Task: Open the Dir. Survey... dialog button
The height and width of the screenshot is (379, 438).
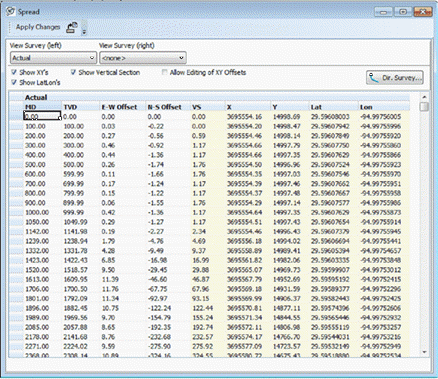Action: 395,78
